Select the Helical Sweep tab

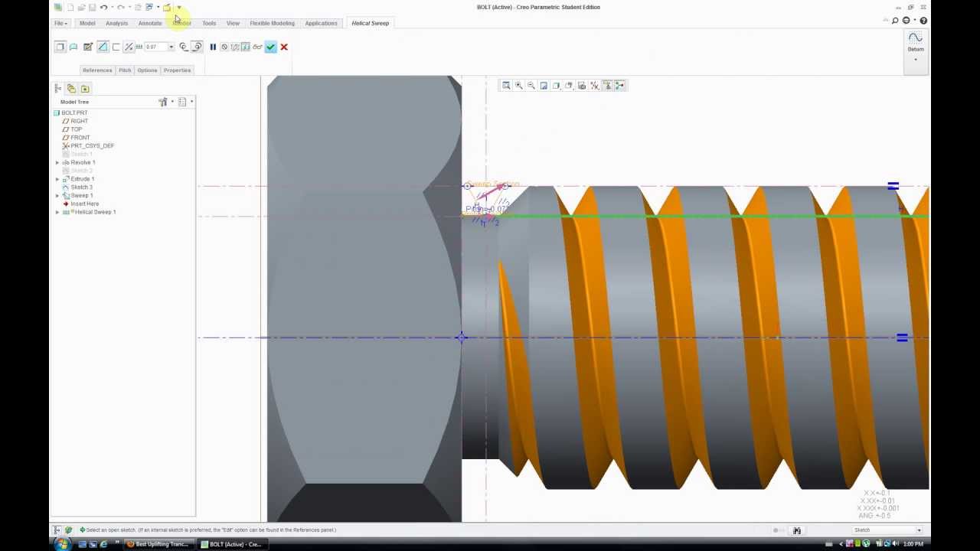pyautogui.click(x=371, y=23)
